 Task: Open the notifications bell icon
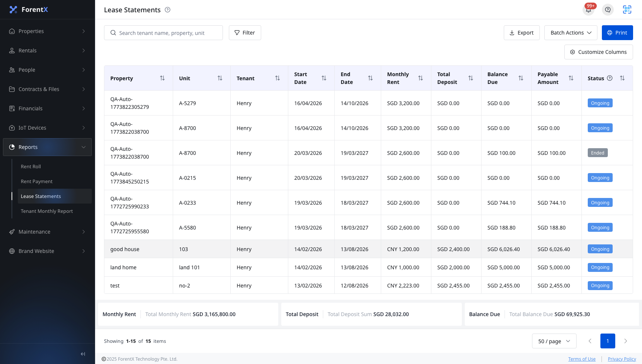(588, 10)
